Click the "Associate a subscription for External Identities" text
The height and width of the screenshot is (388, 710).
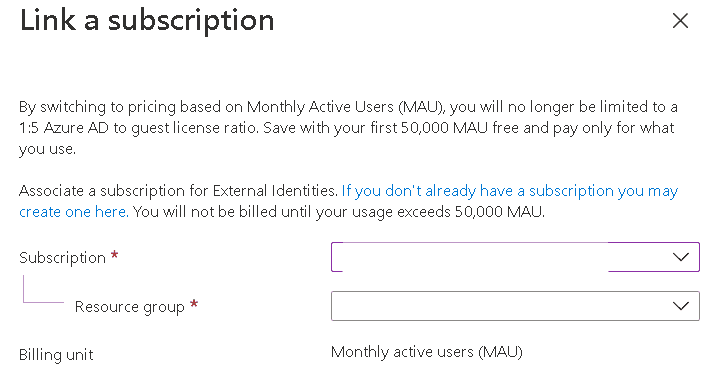178,191
